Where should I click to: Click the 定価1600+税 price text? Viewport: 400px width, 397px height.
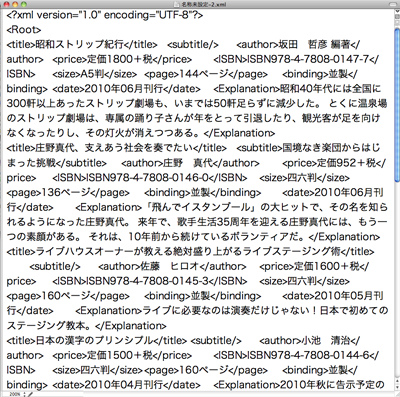326,266
